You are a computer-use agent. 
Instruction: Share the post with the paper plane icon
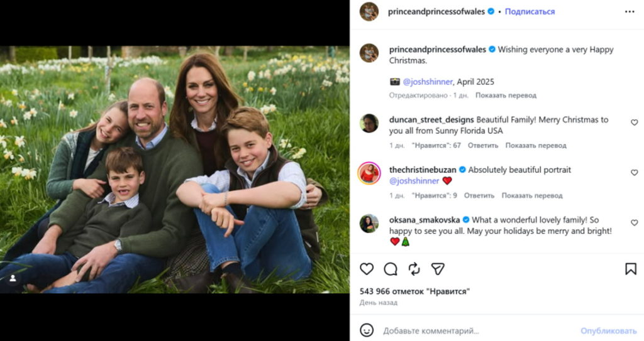pos(438,269)
